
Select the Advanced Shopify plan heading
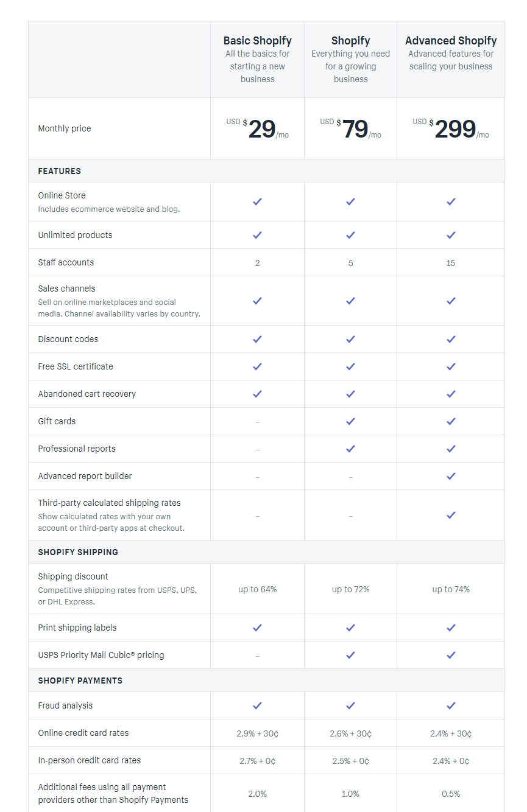coord(451,41)
